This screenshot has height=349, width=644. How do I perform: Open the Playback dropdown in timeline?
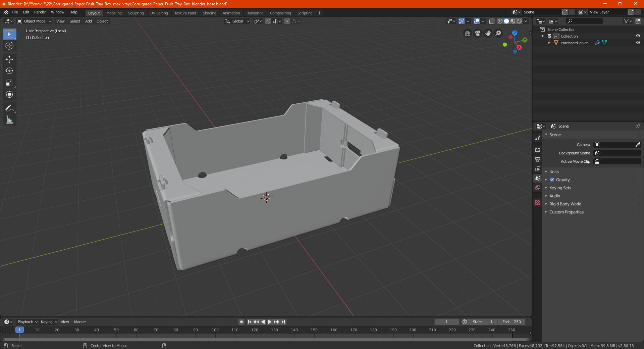(x=27, y=322)
